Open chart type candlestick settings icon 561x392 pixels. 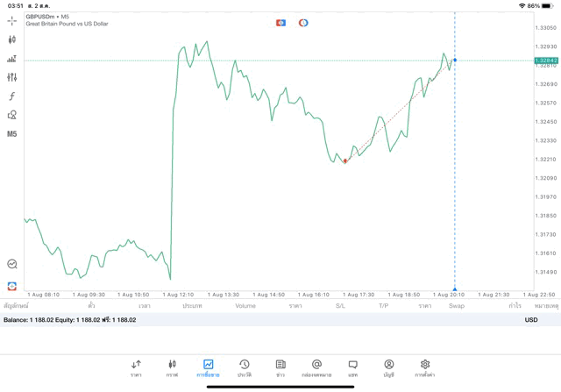click(x=11, y=39)
